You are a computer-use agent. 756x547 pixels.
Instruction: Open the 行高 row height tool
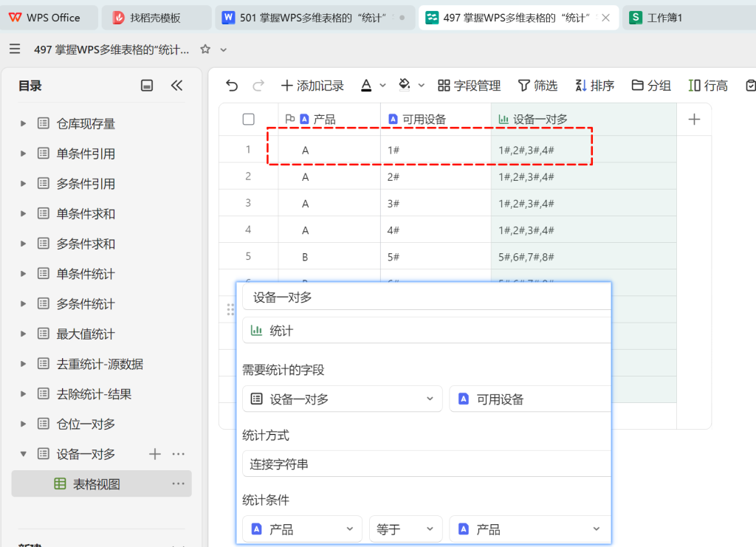pos(708,86)
